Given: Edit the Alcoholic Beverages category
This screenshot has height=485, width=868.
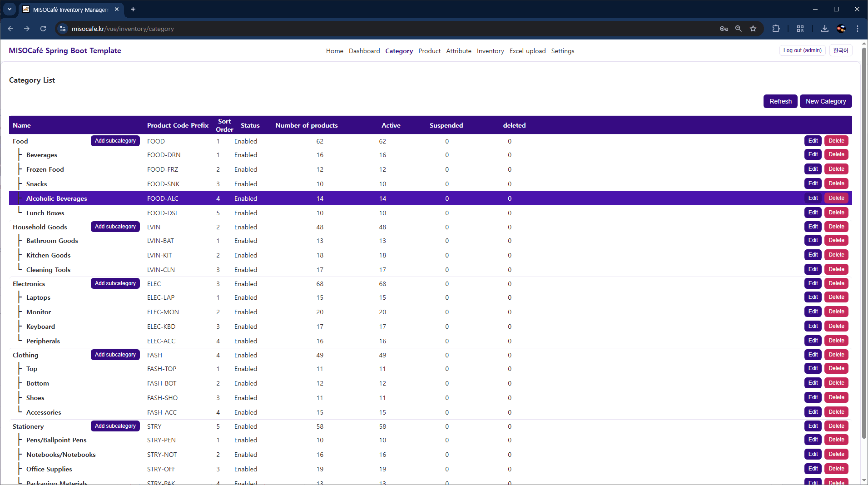Looking at the screenshot, I should click(813, 198).
